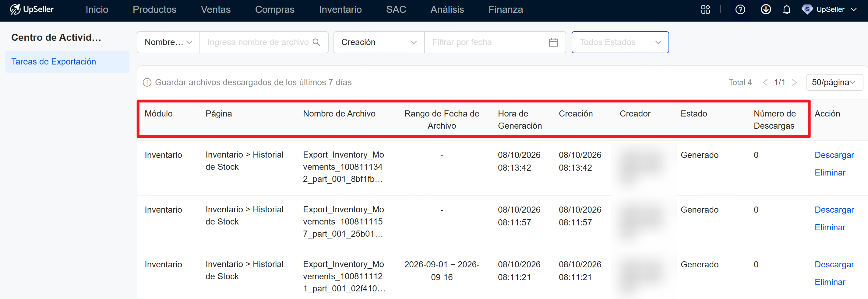868x299 pixels.
Task: Open the Inventario top menu
Action: click(x=340, y=9)
